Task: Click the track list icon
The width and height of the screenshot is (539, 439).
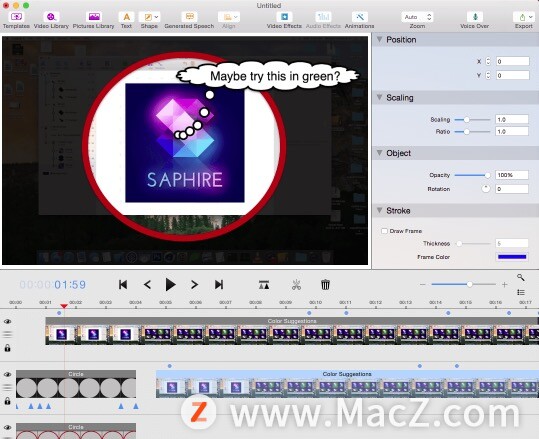Action: coord(521,292)
